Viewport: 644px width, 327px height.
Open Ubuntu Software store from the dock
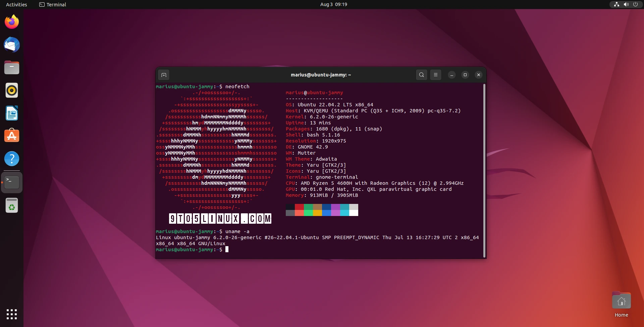pyautogui.click(x=11, y=135)
